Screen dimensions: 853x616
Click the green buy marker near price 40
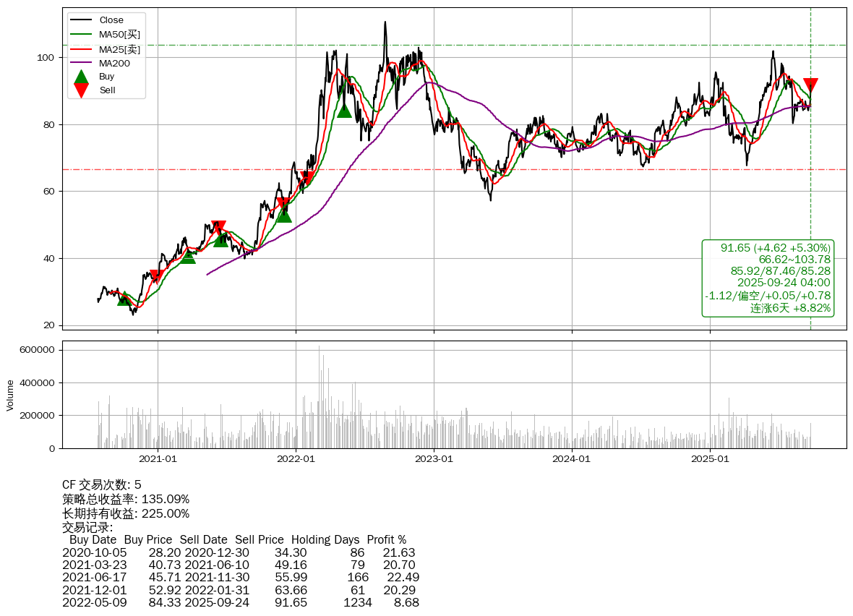188,257
